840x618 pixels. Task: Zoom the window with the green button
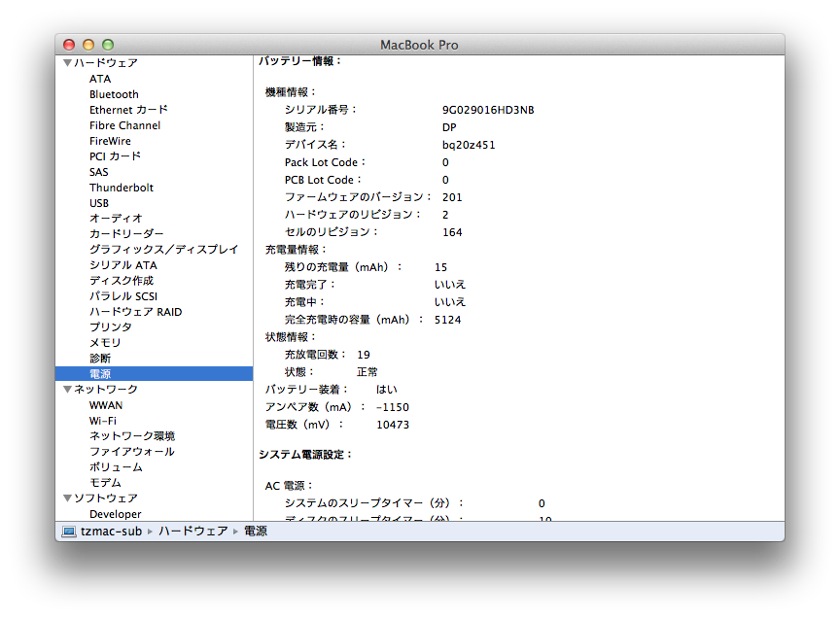[108, 45]
